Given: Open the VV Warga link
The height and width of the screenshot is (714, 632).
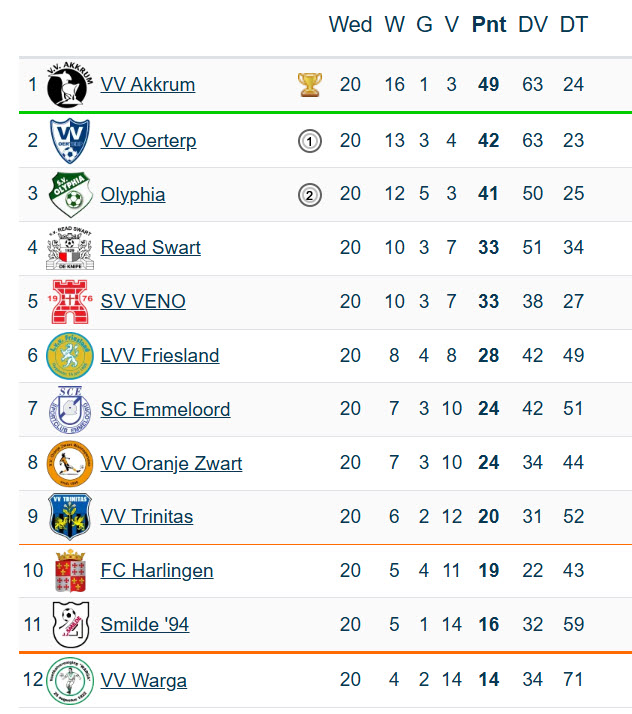Looking at the screenshot, I should [143, 681].
